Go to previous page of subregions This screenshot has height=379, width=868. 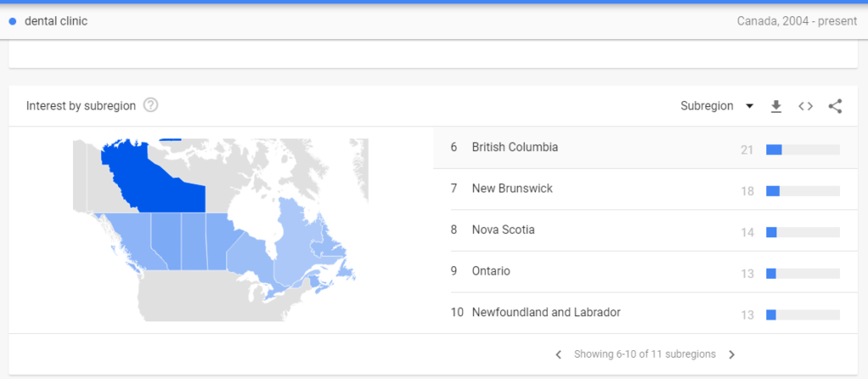[x=558, y=354]
